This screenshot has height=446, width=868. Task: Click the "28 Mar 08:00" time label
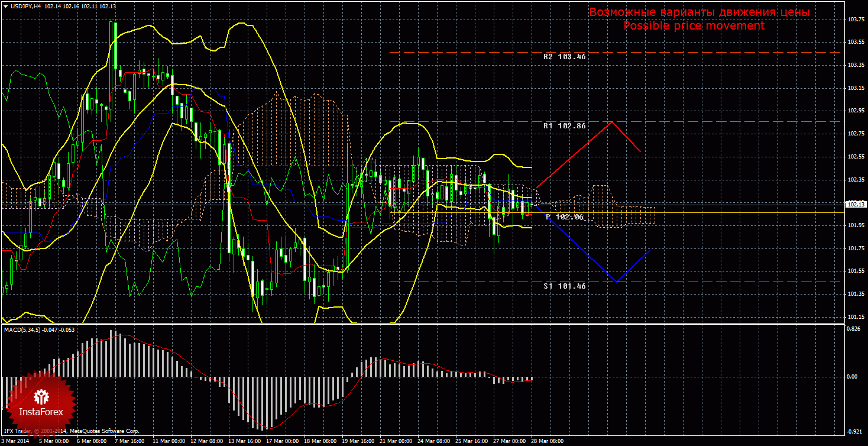point(547,441)
